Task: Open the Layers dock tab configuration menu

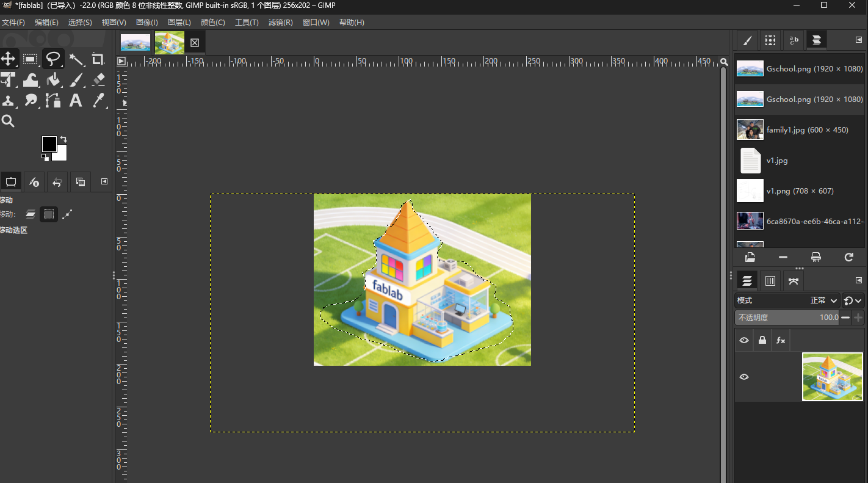Action: (859, 280)
